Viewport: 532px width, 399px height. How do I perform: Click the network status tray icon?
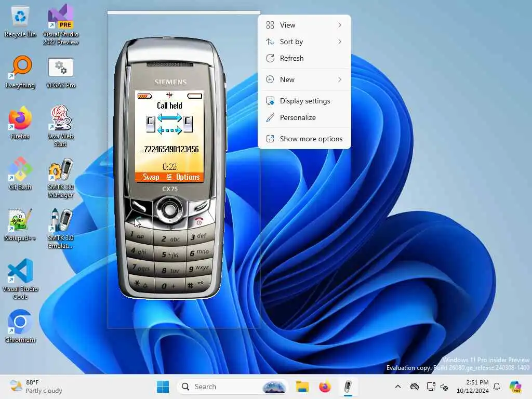click(431, 387)
